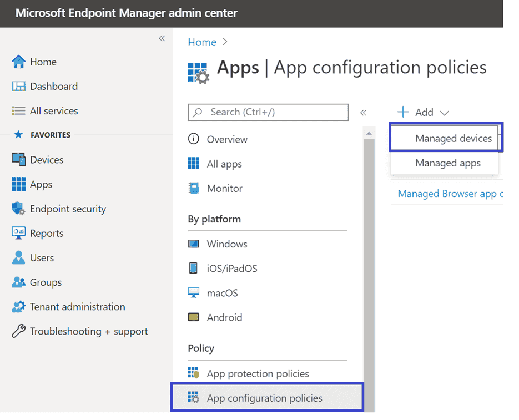
Task: Open the Monitor section
Action: point(224,188)
